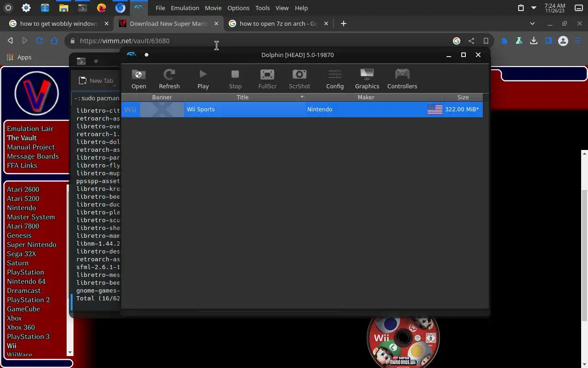This screenshot has height=368, width=588.
Task: Click New Tab in the terminal window
Action: click(96, 80)
